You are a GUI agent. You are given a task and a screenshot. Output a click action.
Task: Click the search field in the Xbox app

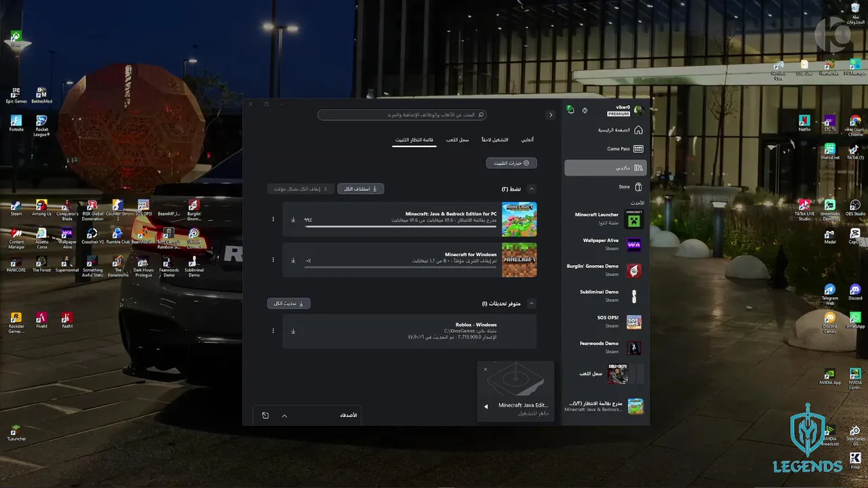(x=402, y=115)
